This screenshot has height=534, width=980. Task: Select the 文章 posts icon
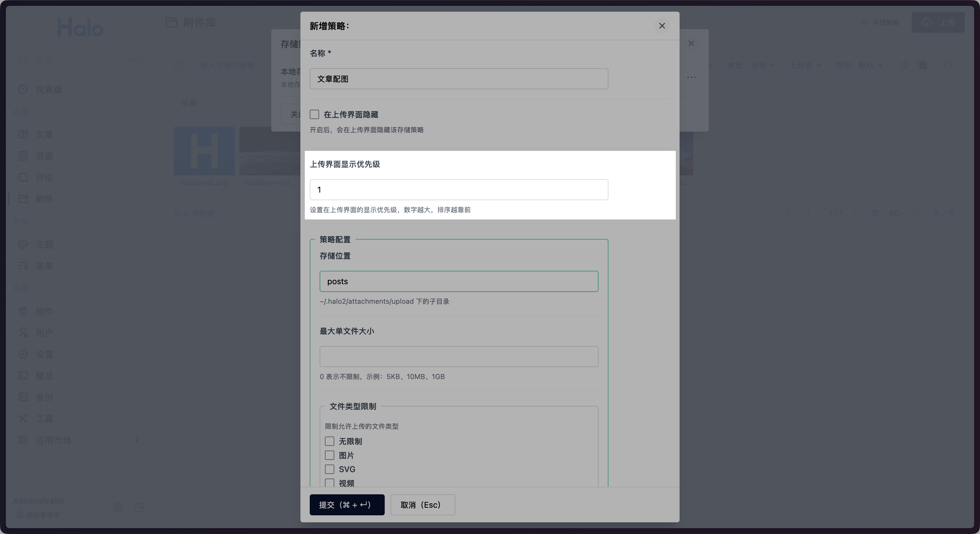point(23,134)
